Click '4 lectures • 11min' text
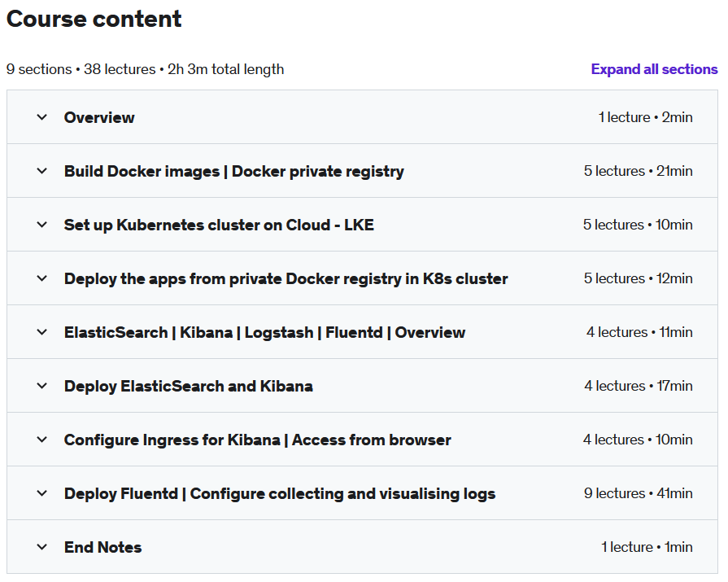The height and width of the screenshot is (582, 728). (x=639, y=332)
